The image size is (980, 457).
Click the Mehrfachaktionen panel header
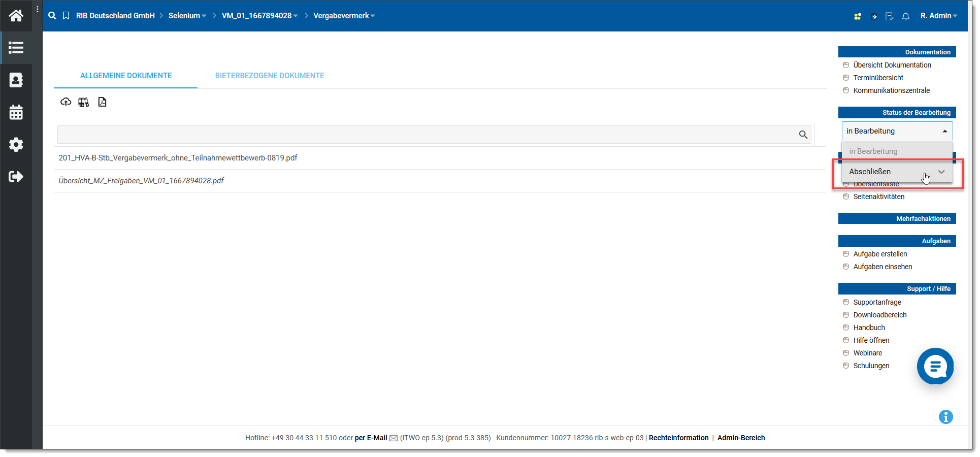click(x=897, y=218)
